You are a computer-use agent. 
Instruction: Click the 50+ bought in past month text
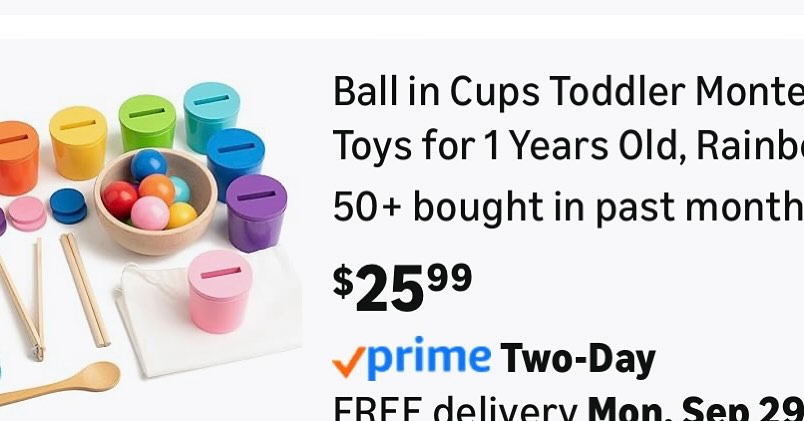coord(568,206)
